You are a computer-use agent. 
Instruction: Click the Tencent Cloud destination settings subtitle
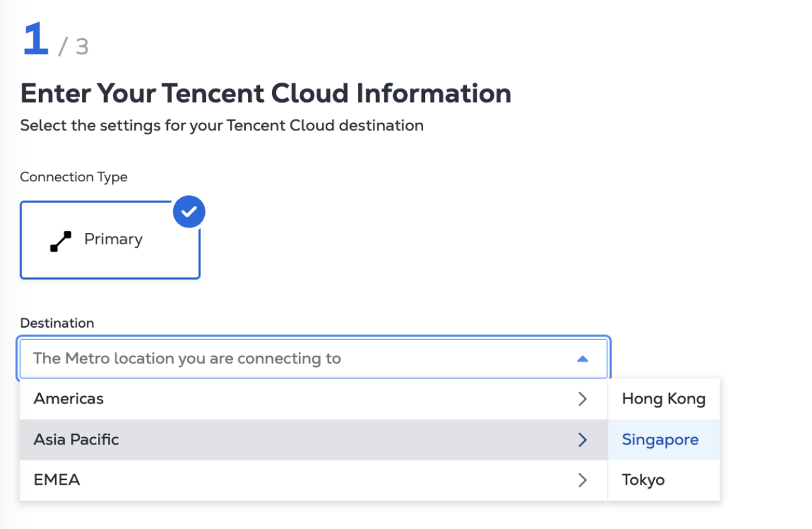(222, 126)
